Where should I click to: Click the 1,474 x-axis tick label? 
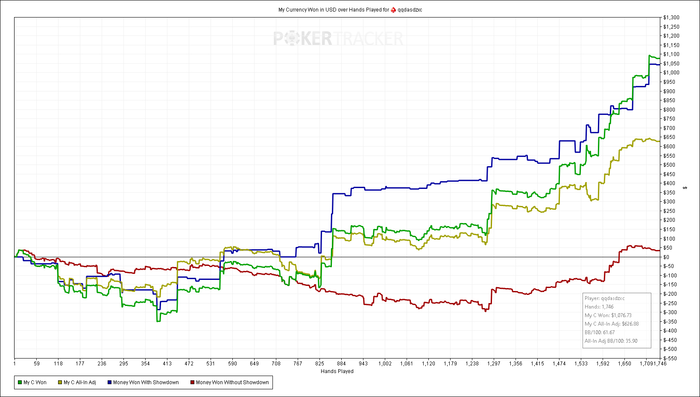(x=560, y=364)
